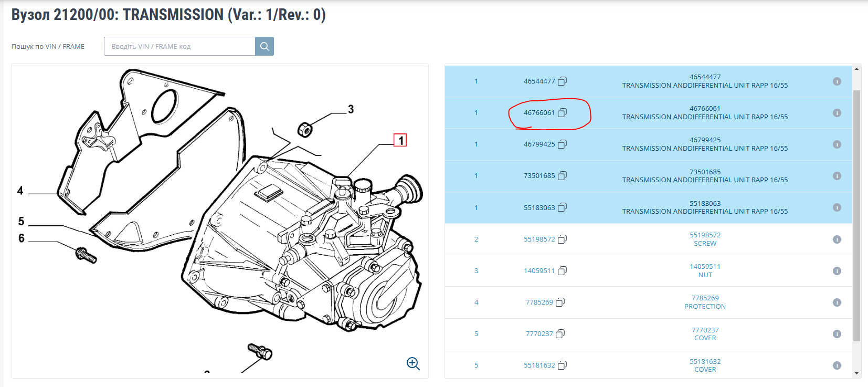Copy part number 55181632 with copy icon
Image resolution: width=868 pixels, height=387 pixels.
point(562,365)
